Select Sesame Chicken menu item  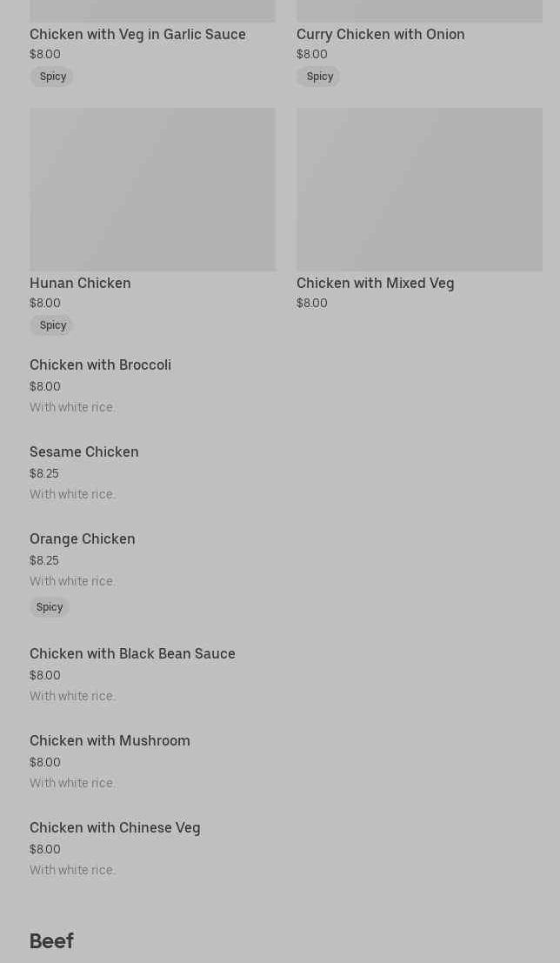[x=84, y=452]
